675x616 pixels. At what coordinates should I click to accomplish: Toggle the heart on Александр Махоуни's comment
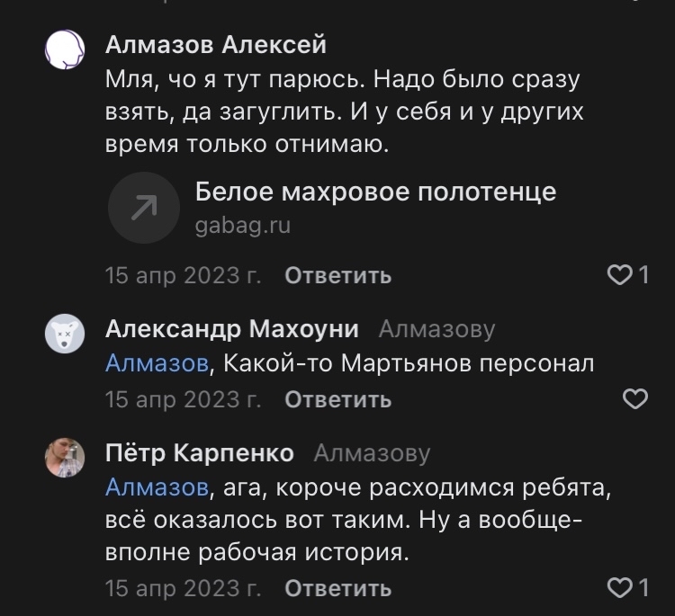[x=635, y=399]
